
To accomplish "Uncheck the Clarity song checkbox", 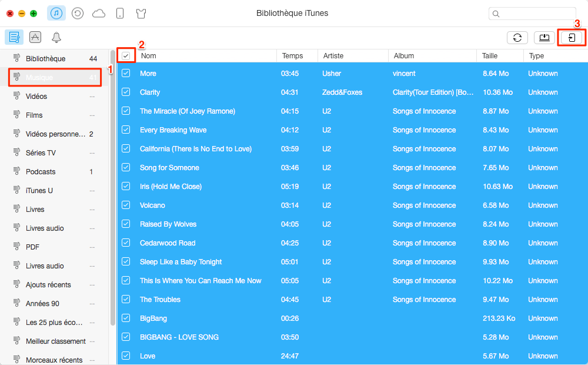I will pyautogui.click(x=126, y=92).
